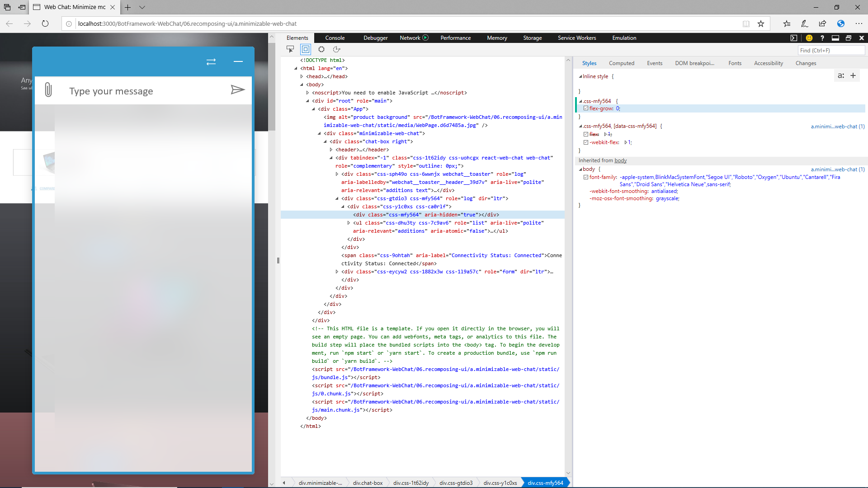Select the element-picker arrow icon in DevTools

click(290, 50)
